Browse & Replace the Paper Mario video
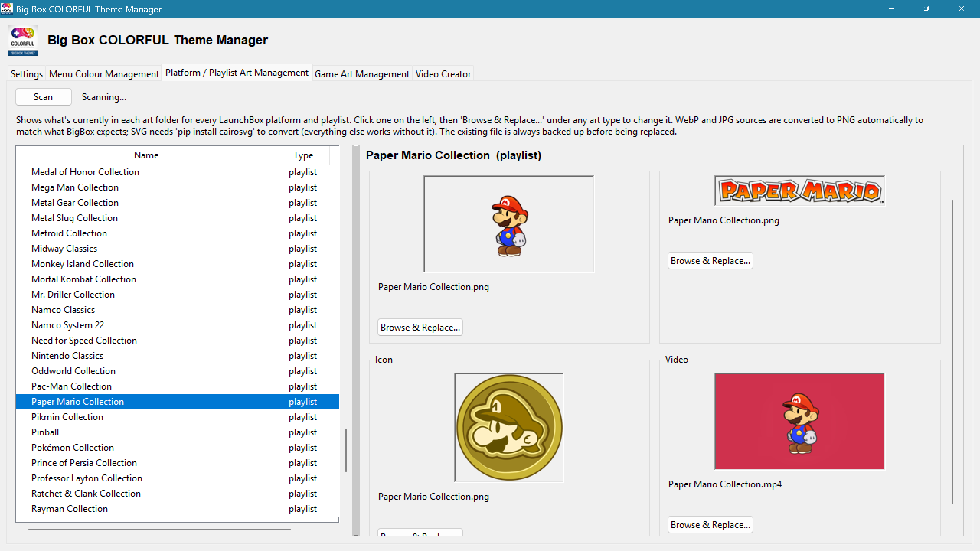Viewport: 980px width, 551px height. [710, 525]
